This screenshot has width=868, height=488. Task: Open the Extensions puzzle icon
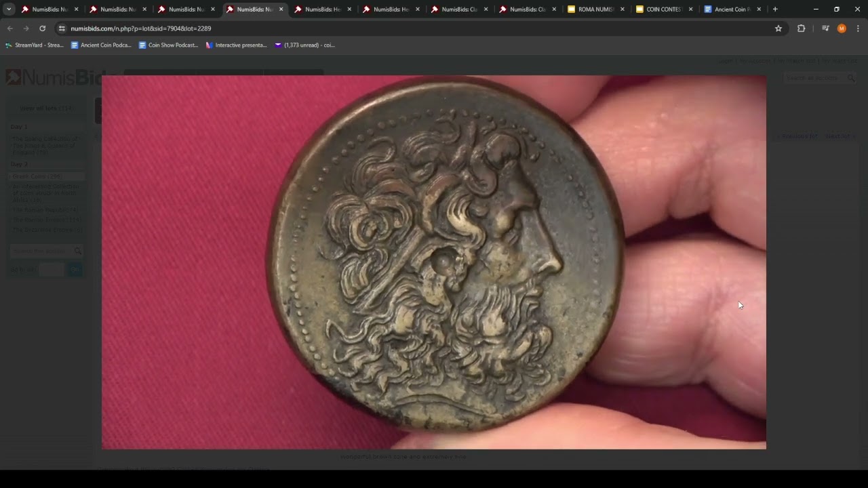(801, 28)
